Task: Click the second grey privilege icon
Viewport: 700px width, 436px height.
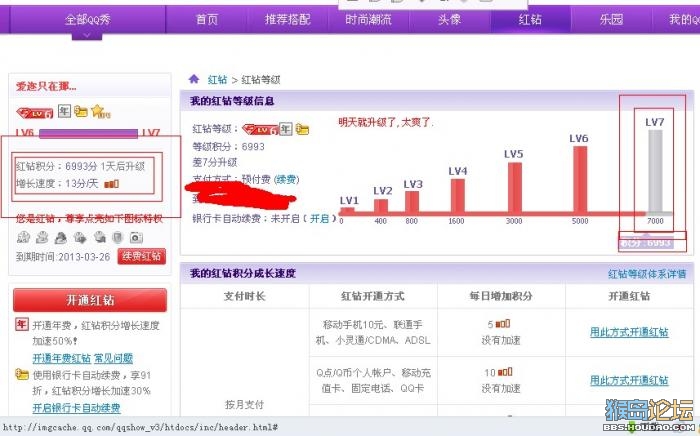Action: (42, 237)
